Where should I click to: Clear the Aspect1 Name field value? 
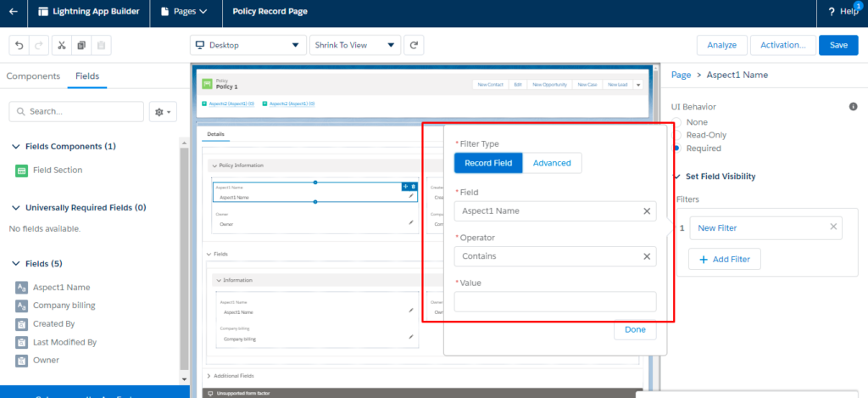coord(646,211)
